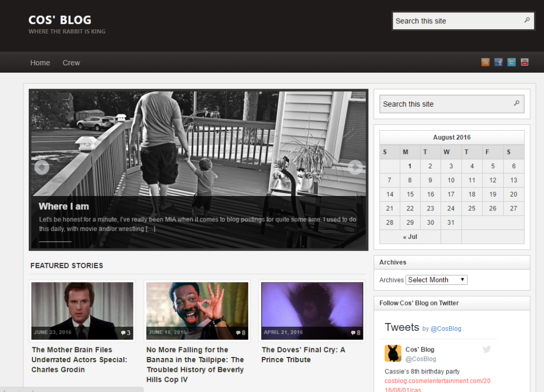Open the Crew menu item
Viewport: 544px width, 392px height.
click(x=71, y=63)
